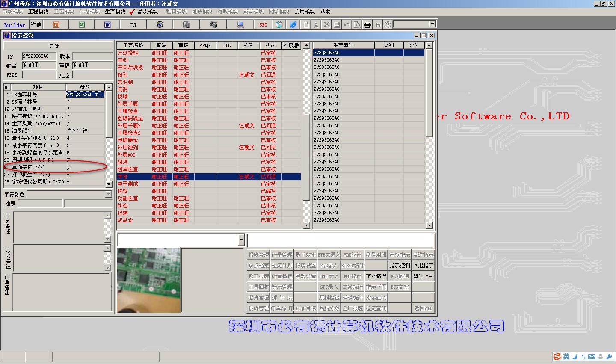Click the X delete icon in toolbar

click(326, 25)
